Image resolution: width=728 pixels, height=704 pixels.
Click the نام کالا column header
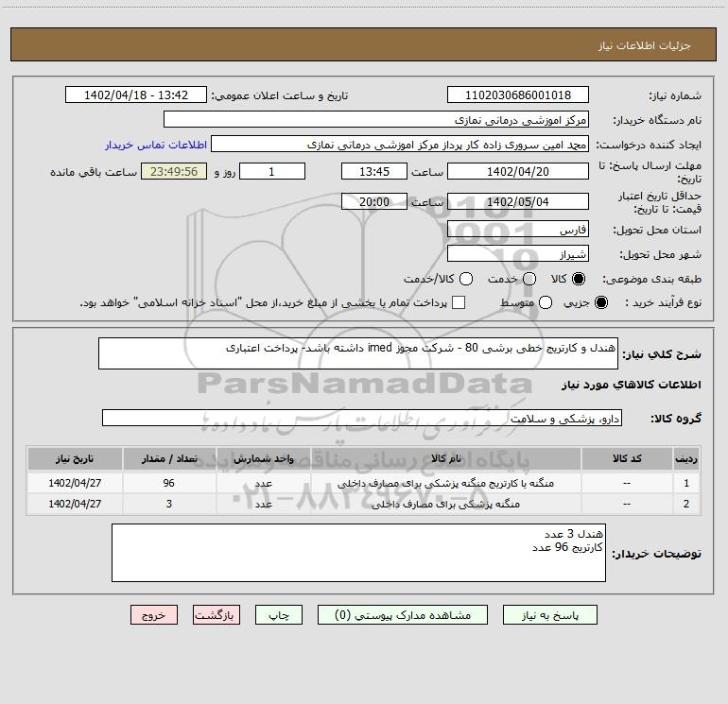click(446, 458)
